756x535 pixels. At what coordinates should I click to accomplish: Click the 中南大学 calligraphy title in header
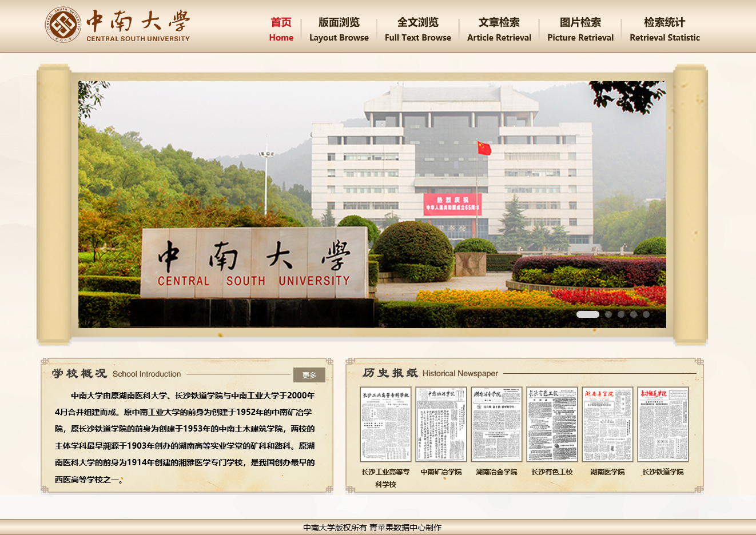138,22
